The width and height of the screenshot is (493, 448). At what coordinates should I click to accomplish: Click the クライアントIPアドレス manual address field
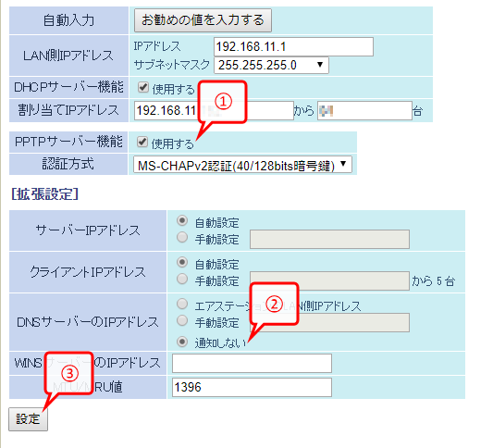coord(329,280)
